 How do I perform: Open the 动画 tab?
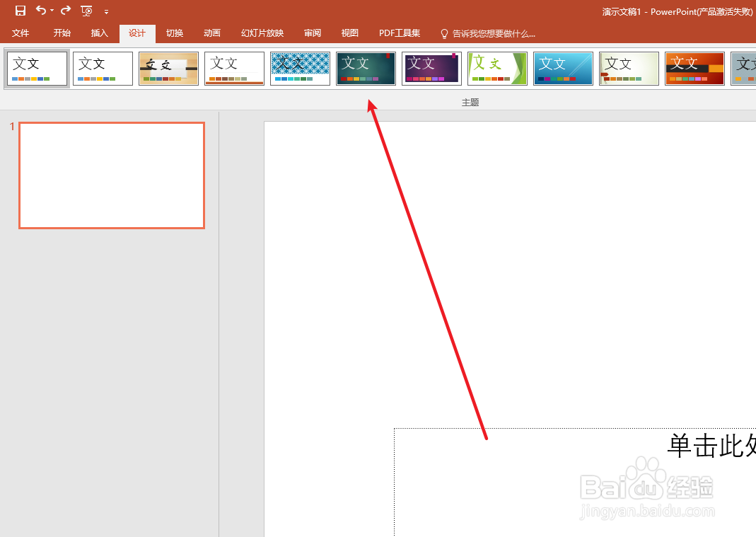[212, 33]
